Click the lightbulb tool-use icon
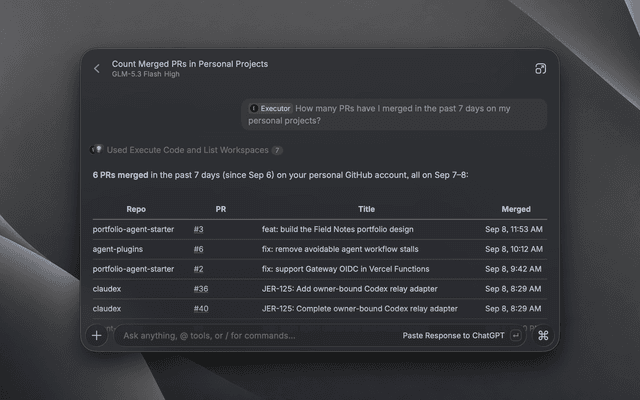640x400 pixels. pos(97,150)
